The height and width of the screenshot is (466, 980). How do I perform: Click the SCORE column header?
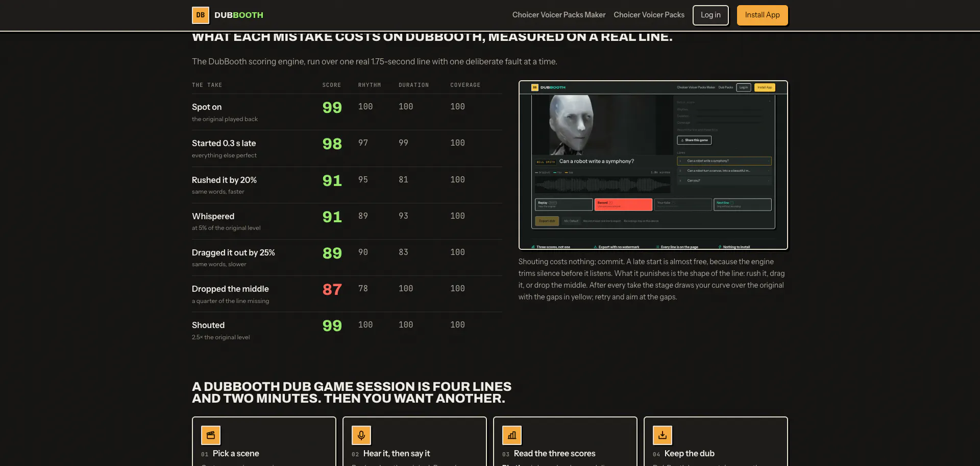(332, 85)
